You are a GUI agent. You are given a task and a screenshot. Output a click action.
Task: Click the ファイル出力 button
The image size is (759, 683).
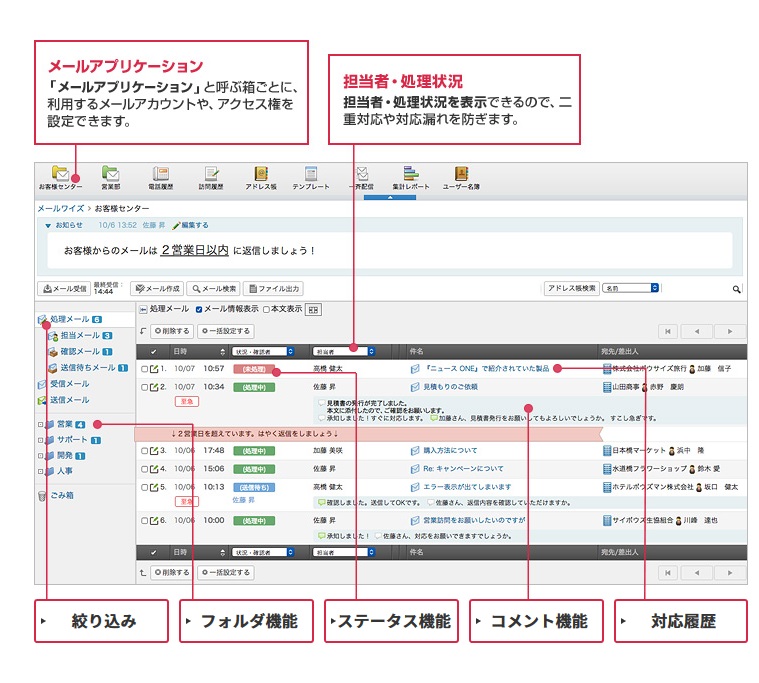click(273, 289)
